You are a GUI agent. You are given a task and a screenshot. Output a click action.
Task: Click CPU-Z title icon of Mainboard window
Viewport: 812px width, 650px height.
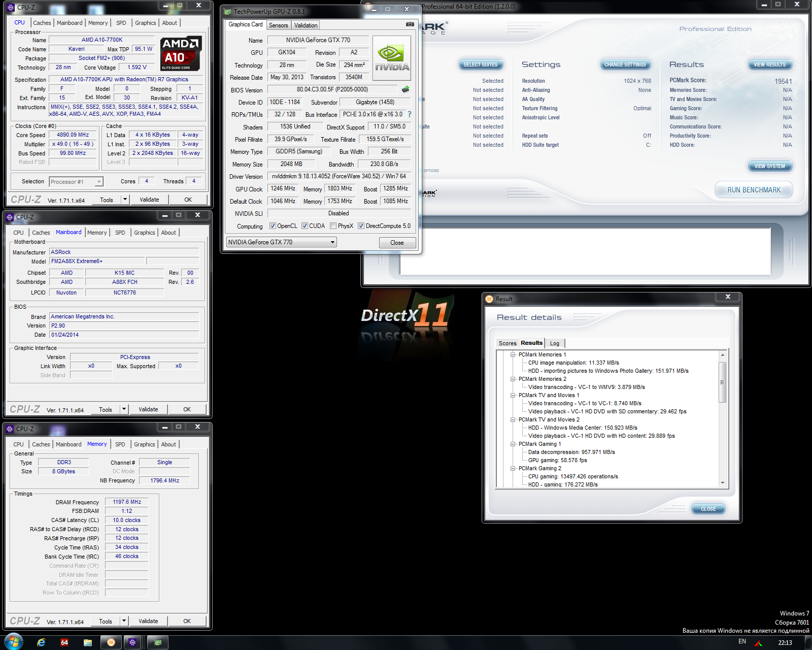pos(10,217)
